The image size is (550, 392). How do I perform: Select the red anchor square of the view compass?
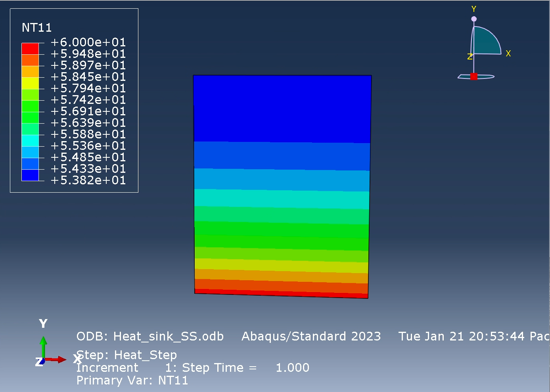click(474, 76)
